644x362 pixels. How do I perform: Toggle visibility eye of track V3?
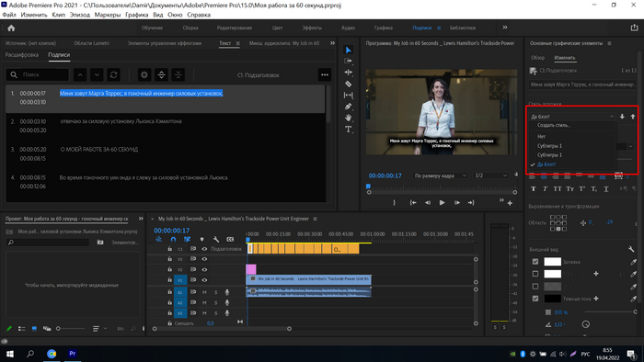204,259
